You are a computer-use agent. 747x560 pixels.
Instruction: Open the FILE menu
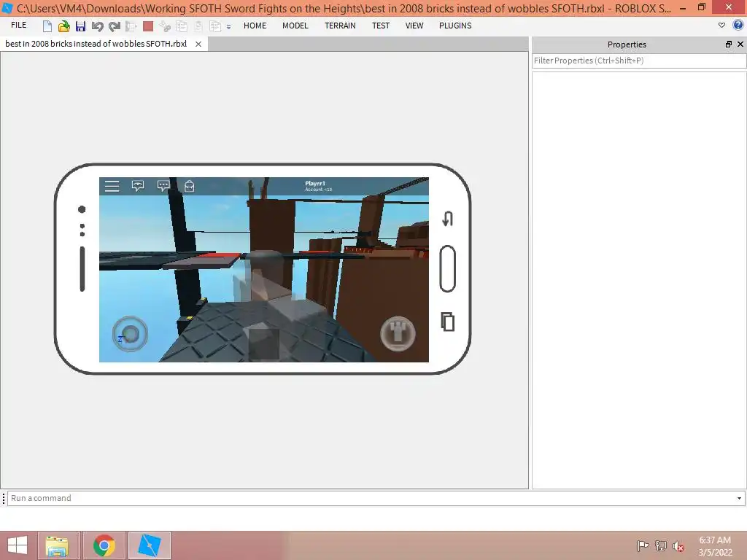[18, 26]
